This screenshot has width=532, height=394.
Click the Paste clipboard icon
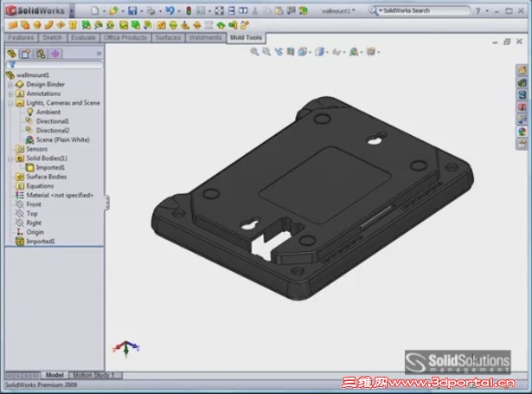tap(279, 11)
